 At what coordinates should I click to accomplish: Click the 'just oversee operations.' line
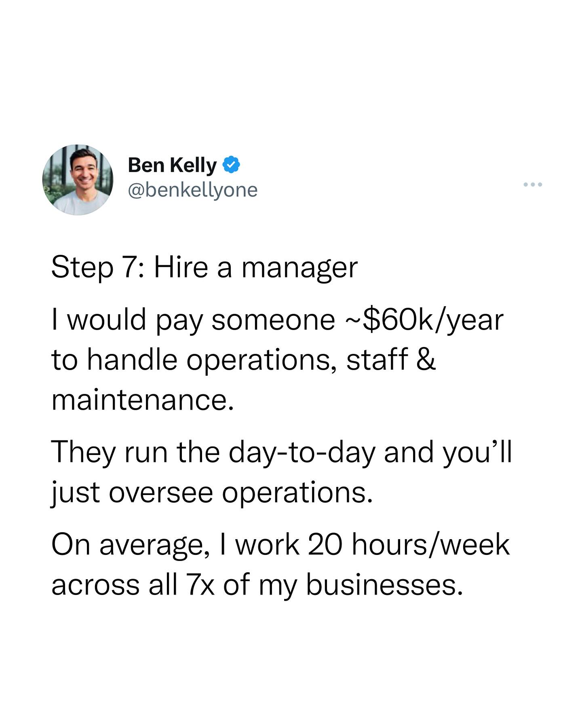[212, 493]
